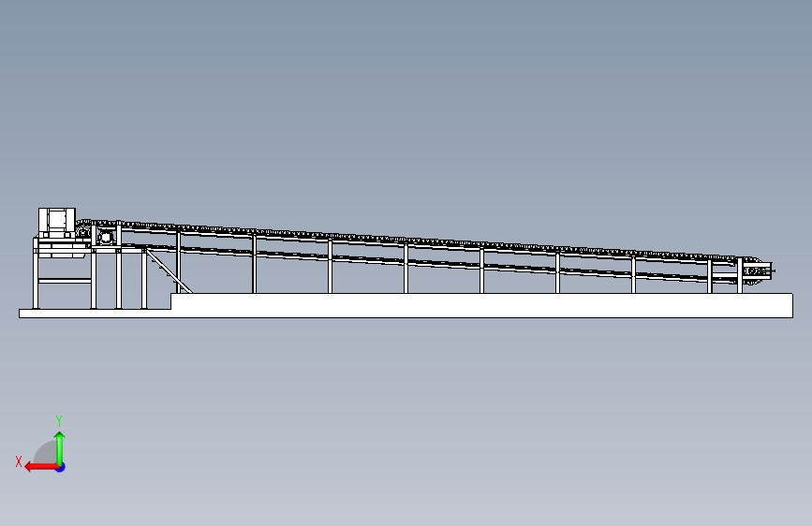Viewport: 812px width, 526px height.
Task: Click the green Y label of the triad
Action: (59, 421)
